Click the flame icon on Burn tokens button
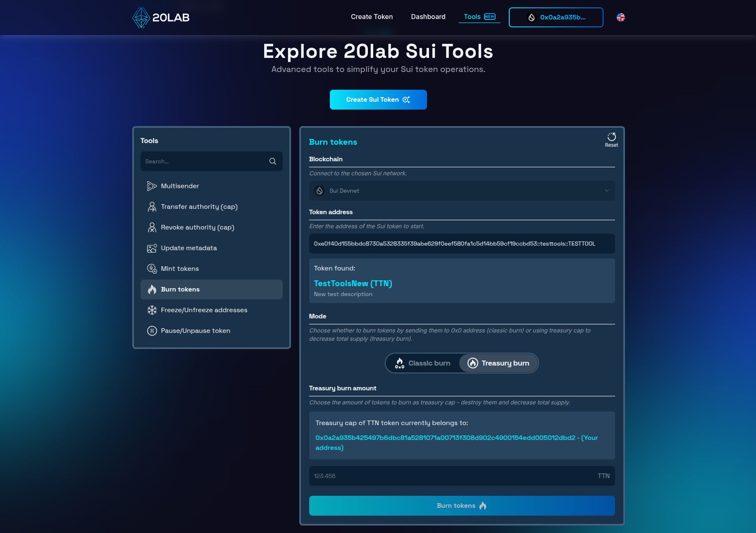Screen dimensions: 756x533 click(x=483, y=506)
